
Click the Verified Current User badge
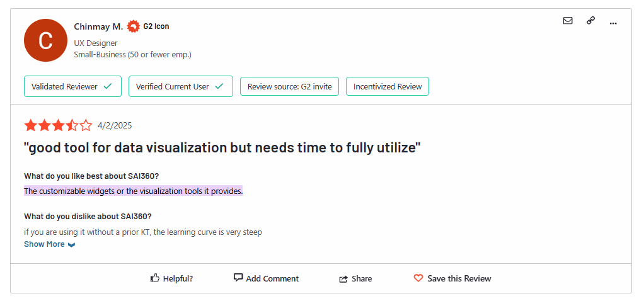(x=180, y=86)
